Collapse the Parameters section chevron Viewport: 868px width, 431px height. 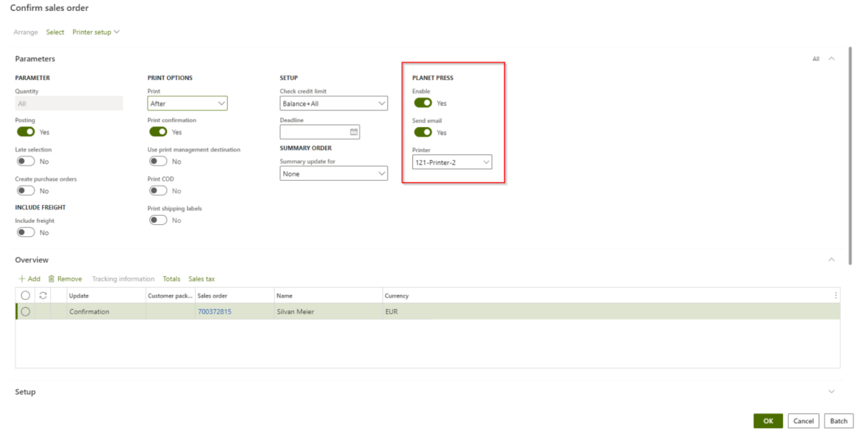coord(831,59)
